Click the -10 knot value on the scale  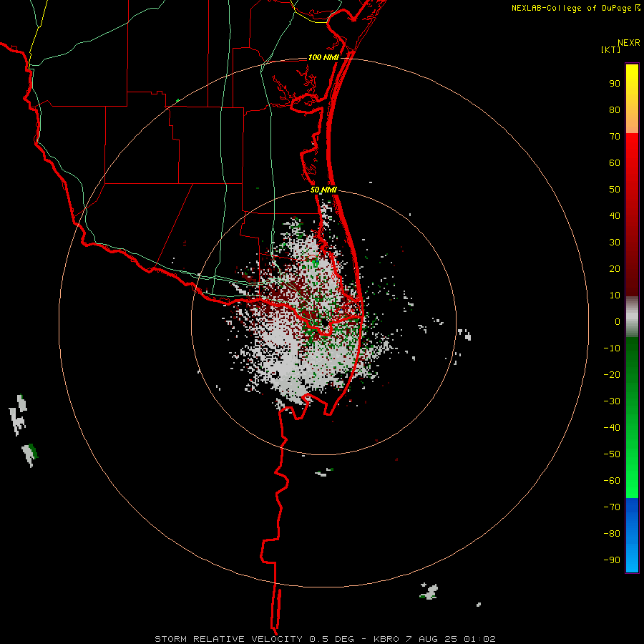(612, 348)
